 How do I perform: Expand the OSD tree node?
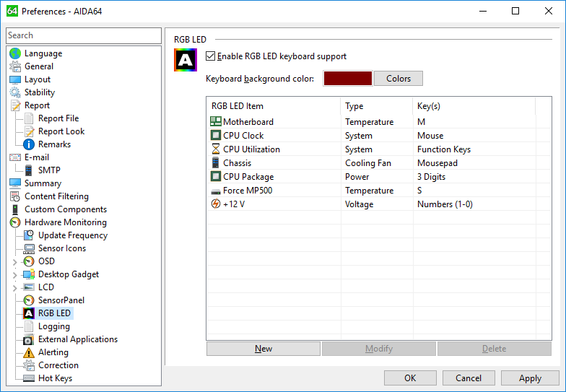coord(15,261)
